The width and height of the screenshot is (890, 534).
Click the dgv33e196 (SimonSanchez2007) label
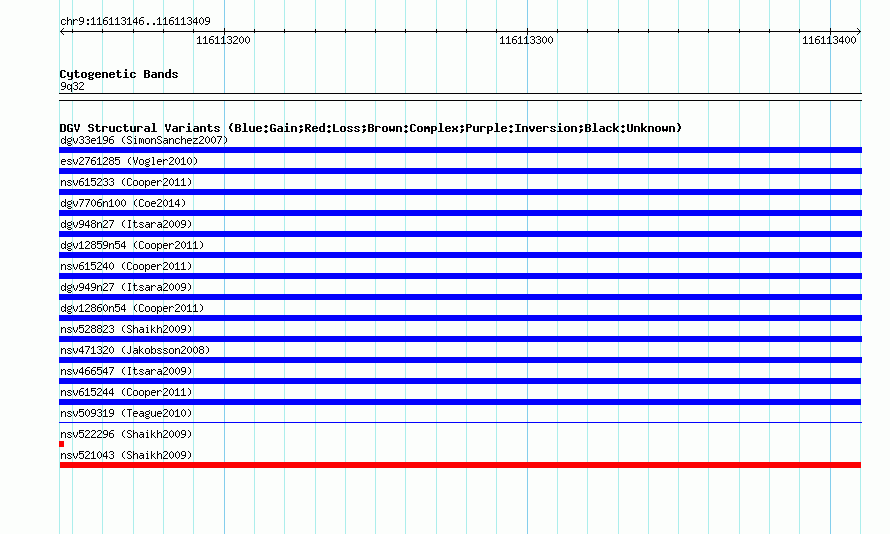pyautogui.click(x=144, y=140)
